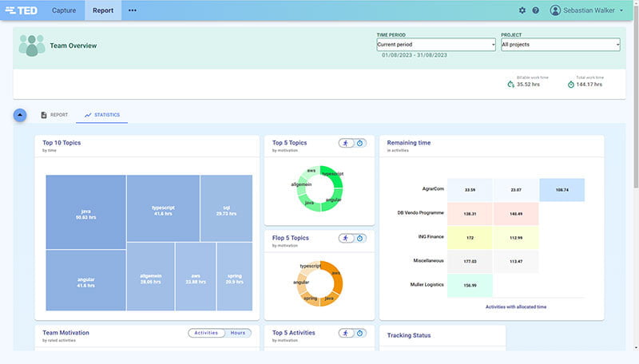Open the Capture tab

(x=64, y=10)
